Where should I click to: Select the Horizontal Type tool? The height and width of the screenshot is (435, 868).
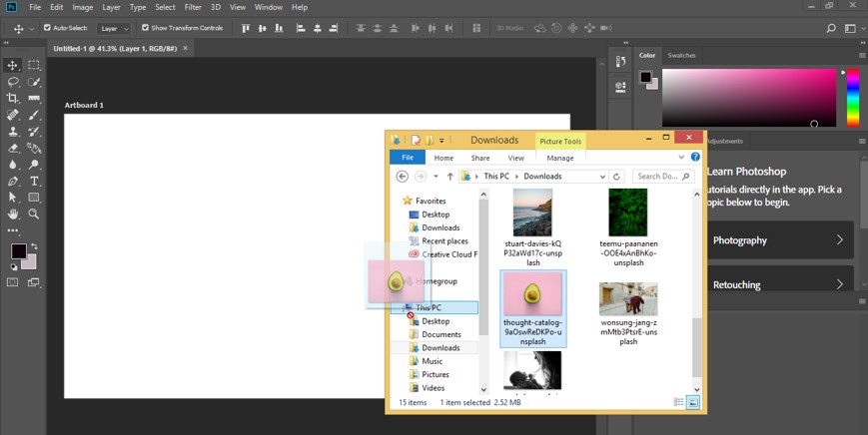click(x=34, y=181)
